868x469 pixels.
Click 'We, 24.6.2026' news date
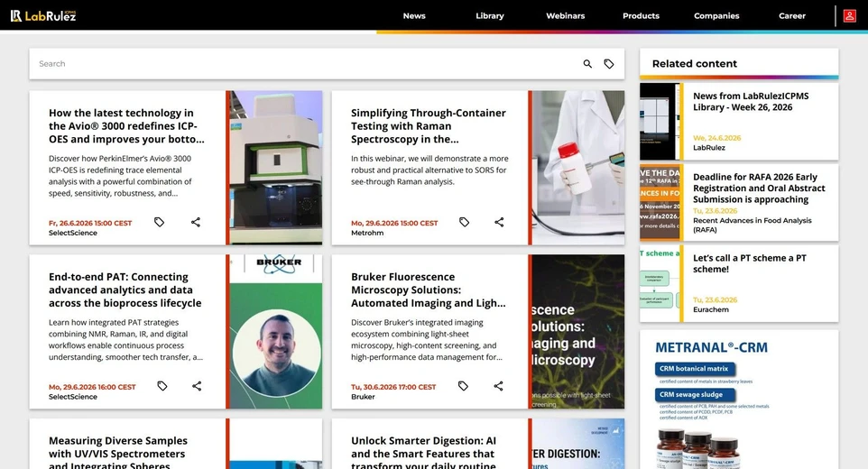[x=717, y=138]
